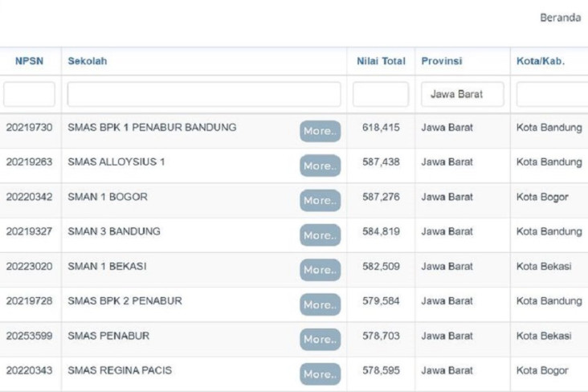This screenshot has height=392, width=588.
Task: Select school name SMAN 3 BANDUNG
Action: pos(114,231)
